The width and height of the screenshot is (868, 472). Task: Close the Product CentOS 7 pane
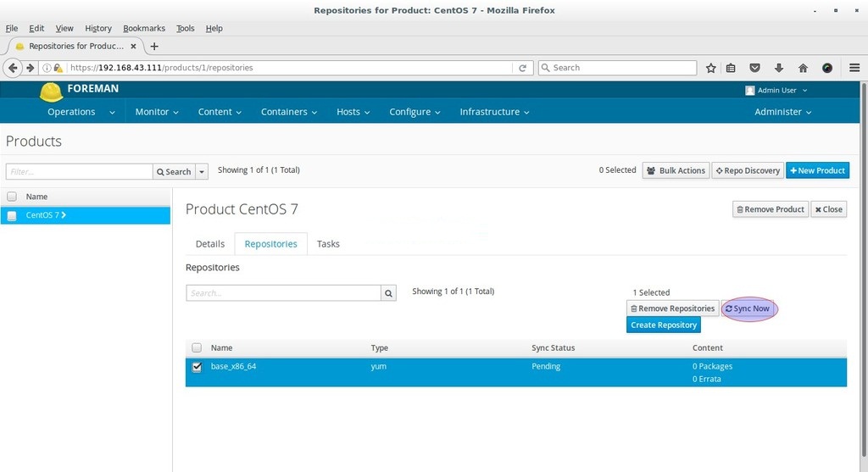click(829, 209)
